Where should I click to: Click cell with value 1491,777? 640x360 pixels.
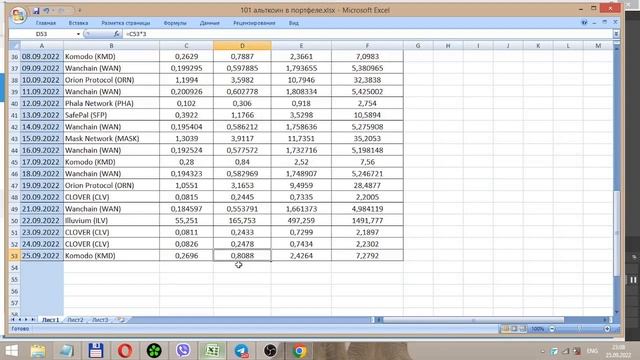(367, 221)
